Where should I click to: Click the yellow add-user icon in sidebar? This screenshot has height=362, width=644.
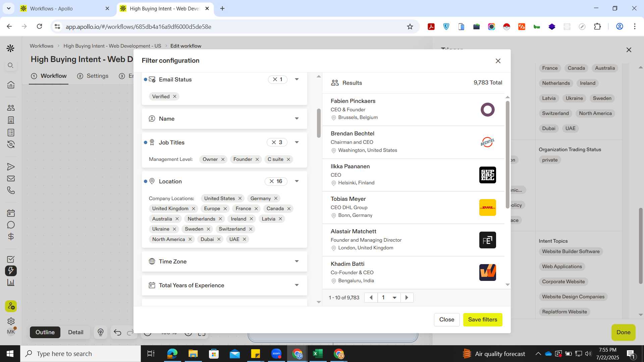[11, 306]
